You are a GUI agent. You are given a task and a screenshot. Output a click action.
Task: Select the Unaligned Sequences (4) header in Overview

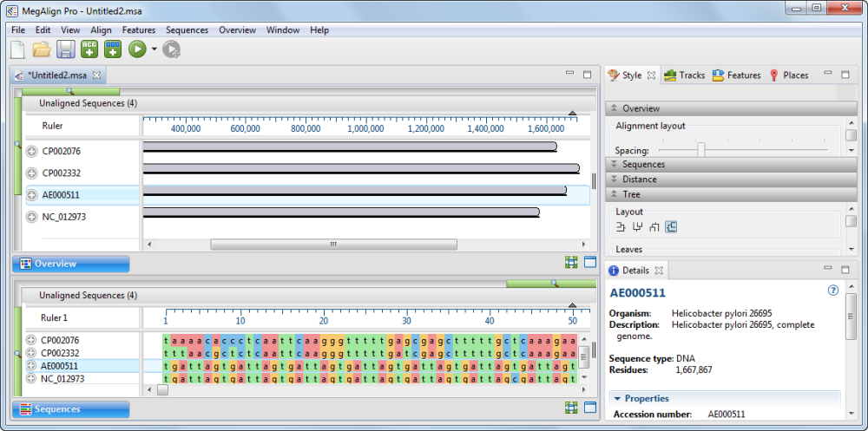pos(88,103)
